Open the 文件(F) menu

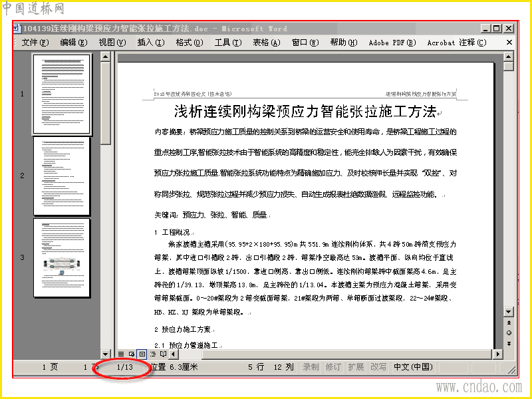pos(35,43)
